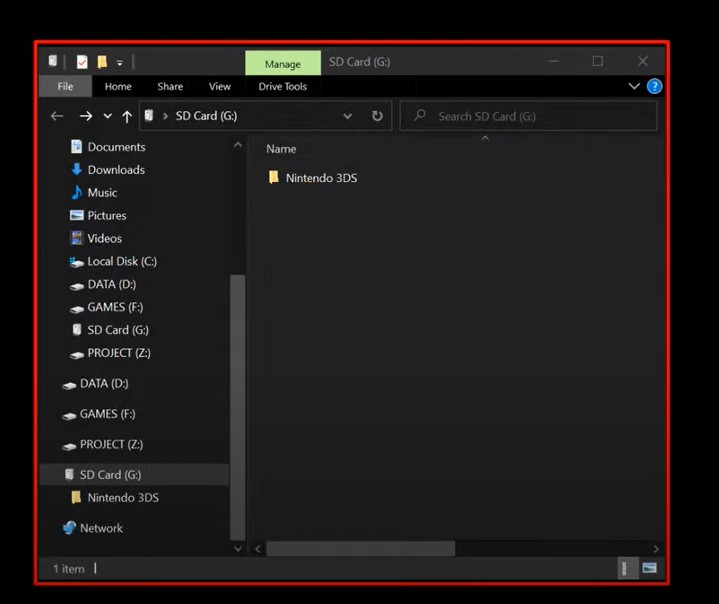Viewport: 719px width, 604px height.
Task: Open Nintendo 3DS in the navigation tree
Action: (x=115, y=498)
